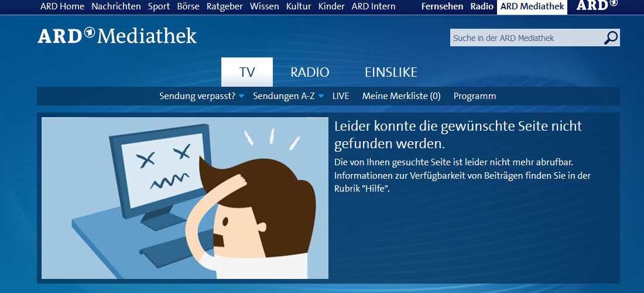Open 'Meine Merkliste (0)'
The width and height of the screenshot is (644, 293).
[x=401, y=96]
